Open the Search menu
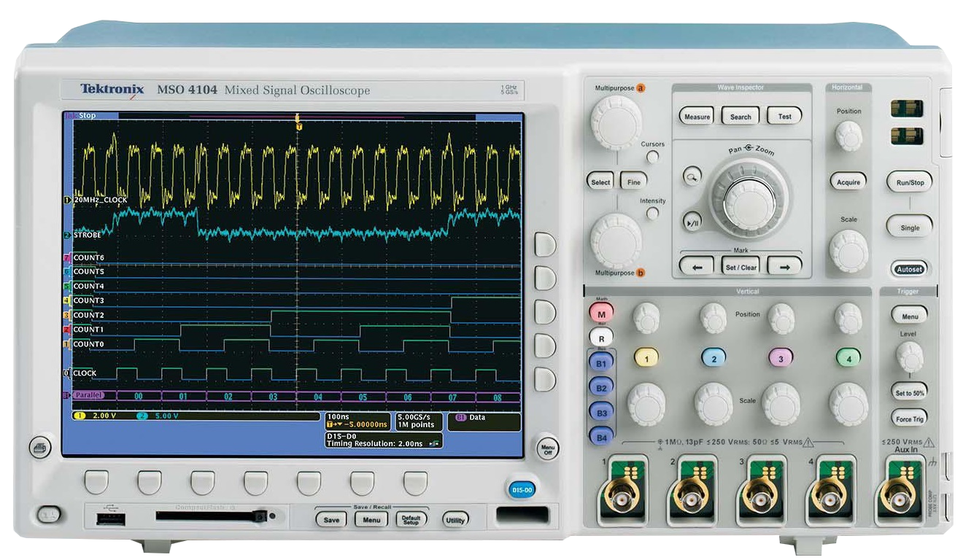This screenshot has width=963, height=560. (x=740, y=116)
